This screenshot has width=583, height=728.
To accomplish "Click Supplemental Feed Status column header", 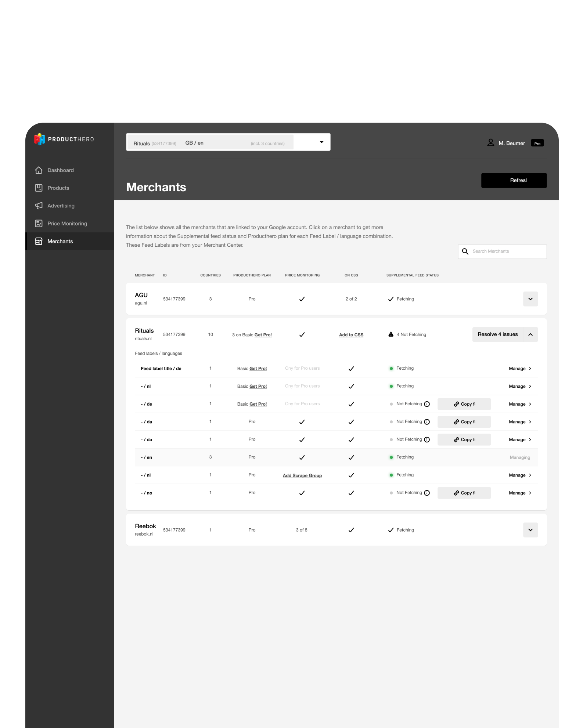I will [x=412, y=275].
